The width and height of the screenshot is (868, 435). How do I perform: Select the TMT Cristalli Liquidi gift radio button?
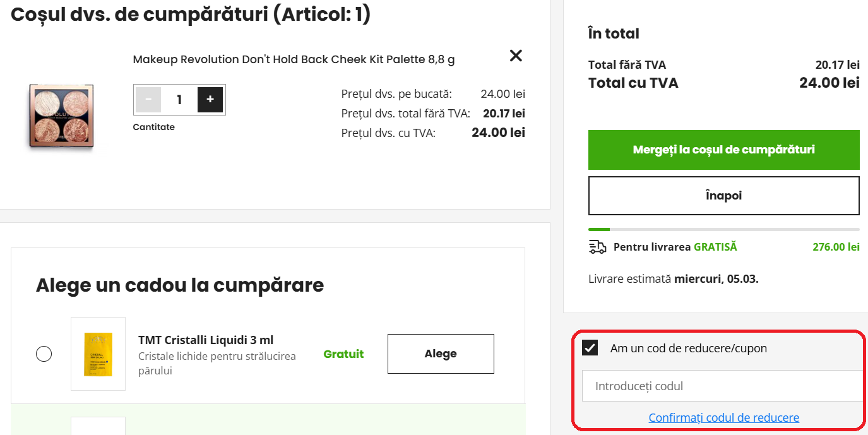(x=44, y=354)
